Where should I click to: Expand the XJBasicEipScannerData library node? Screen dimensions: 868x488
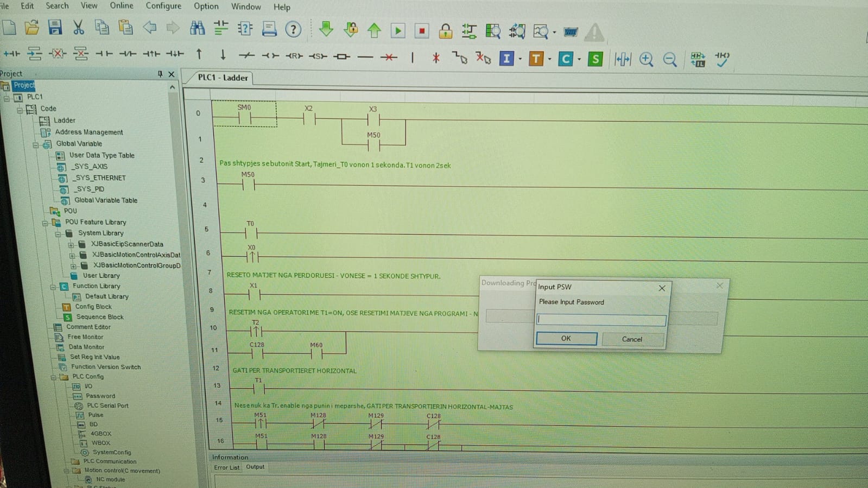tap(71, 245)
